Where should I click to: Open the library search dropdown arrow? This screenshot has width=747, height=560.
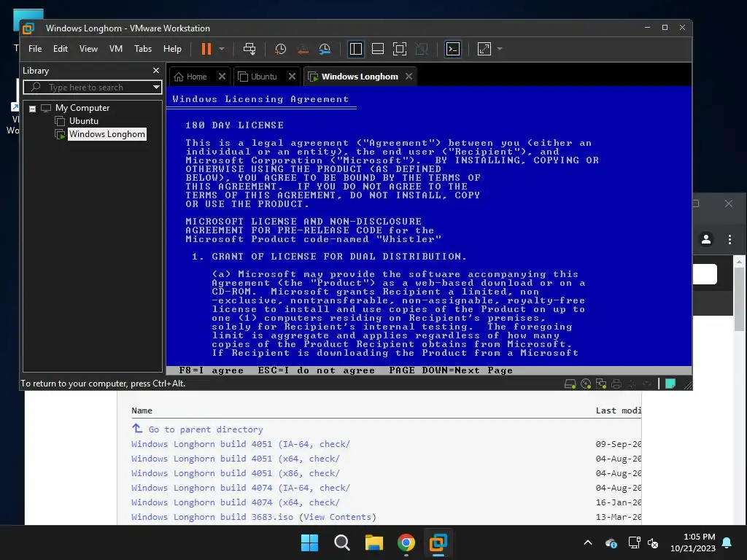coord(156,87)
